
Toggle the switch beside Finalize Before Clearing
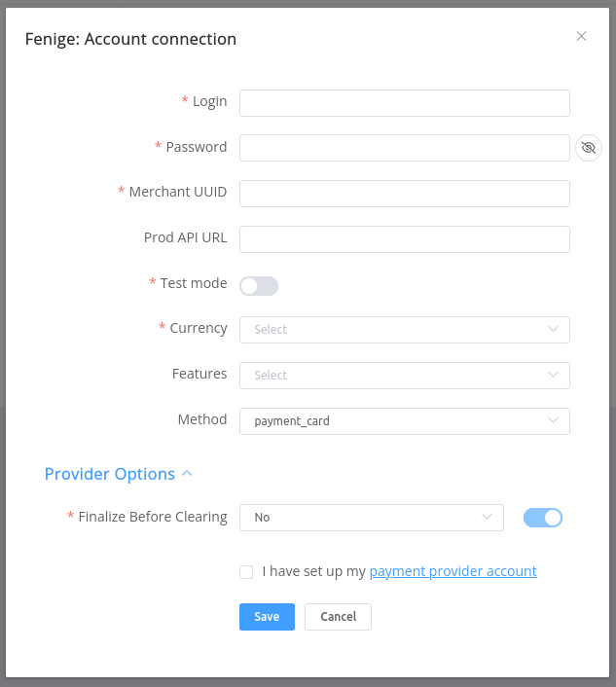pos(543,518)
